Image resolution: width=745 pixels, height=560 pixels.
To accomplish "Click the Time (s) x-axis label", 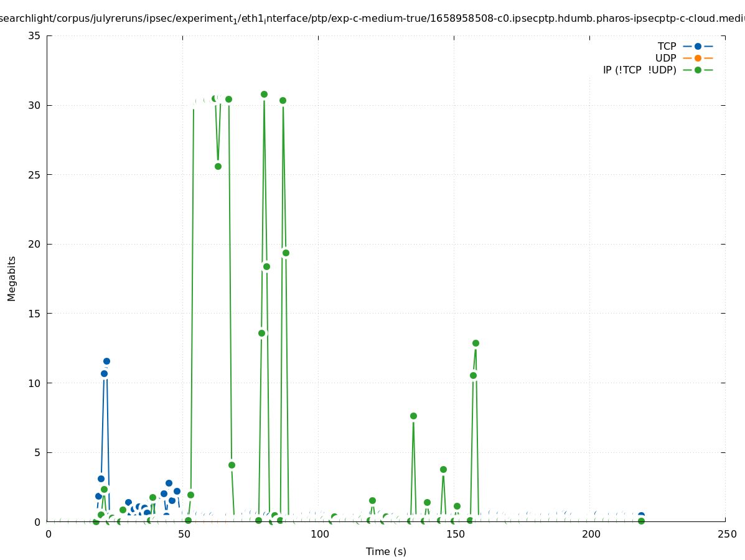I will 386,551.
